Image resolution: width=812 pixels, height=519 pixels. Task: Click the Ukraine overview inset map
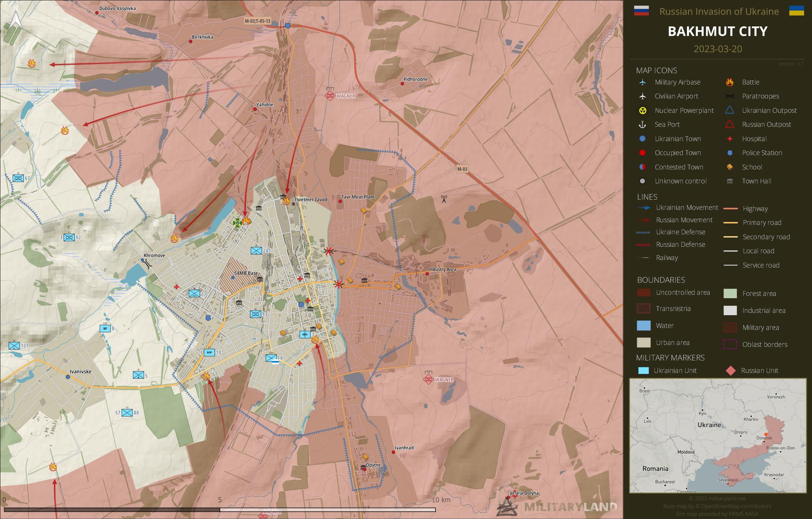717,436
